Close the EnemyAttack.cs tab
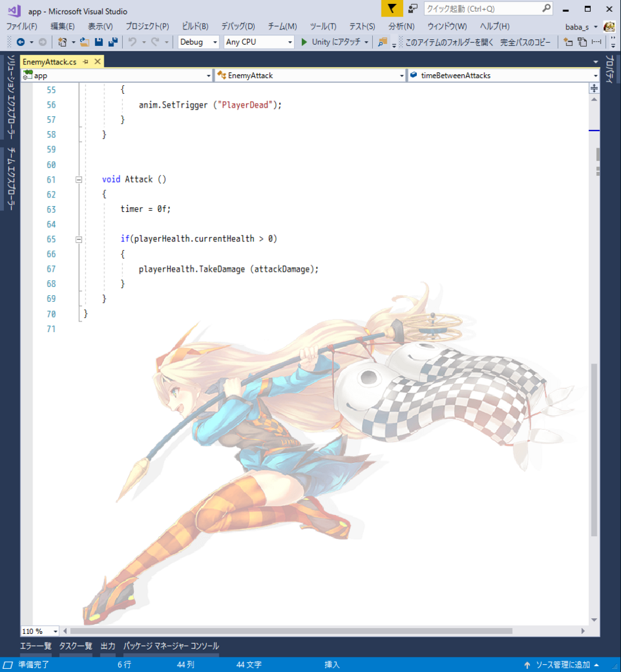Viewport: 621px width, 672px height. (x=98, y=62)
